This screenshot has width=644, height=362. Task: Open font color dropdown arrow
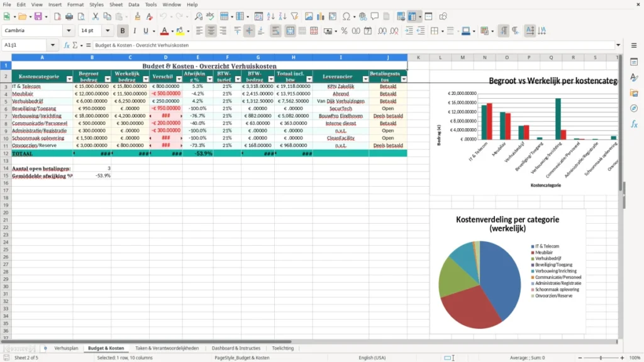171,31
